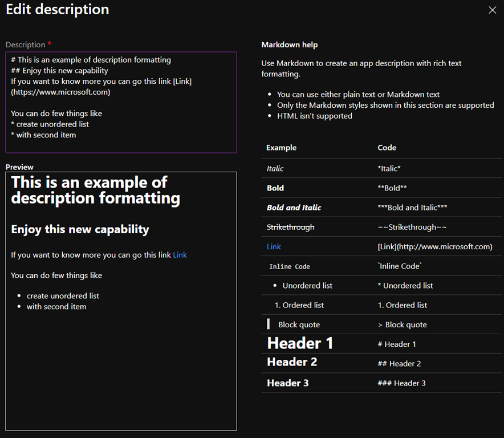Click the 'Enjoy this new capability' preview heading

(x=80, y=229)
